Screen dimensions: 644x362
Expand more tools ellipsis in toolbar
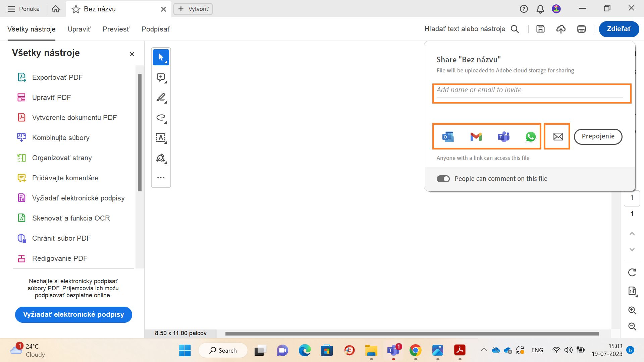(161, 178)
